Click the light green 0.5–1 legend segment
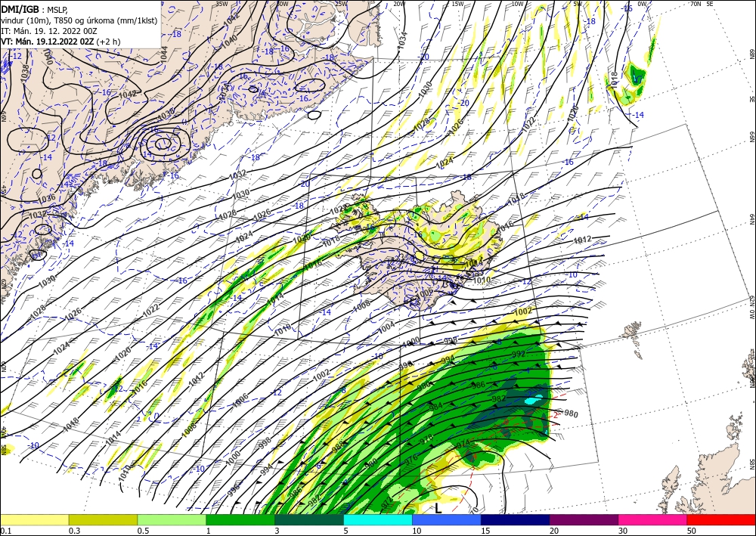This screenshot has width=756, height=536. (172, 519)
